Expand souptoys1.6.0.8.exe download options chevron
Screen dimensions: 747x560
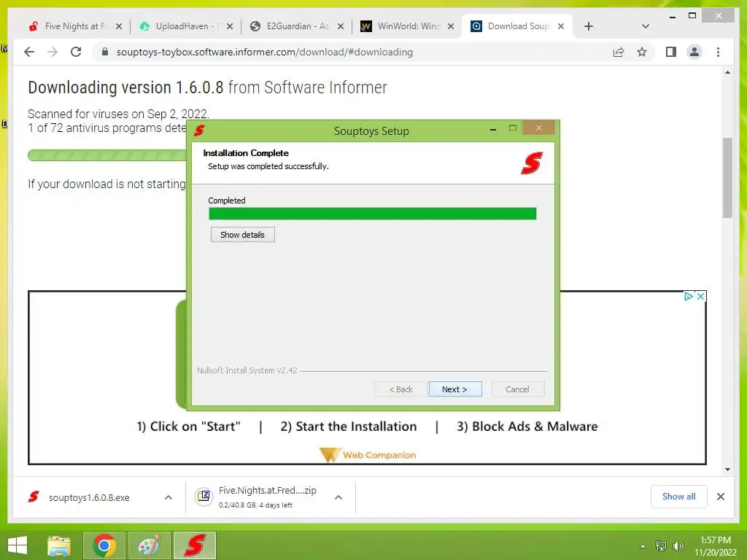[x=169, y=497]
